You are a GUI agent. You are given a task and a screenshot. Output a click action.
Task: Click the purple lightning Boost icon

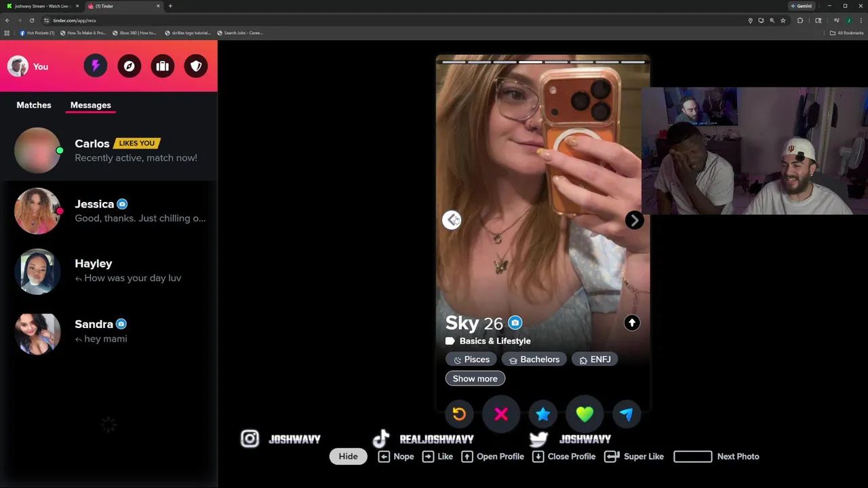click(x=96, y=66)
